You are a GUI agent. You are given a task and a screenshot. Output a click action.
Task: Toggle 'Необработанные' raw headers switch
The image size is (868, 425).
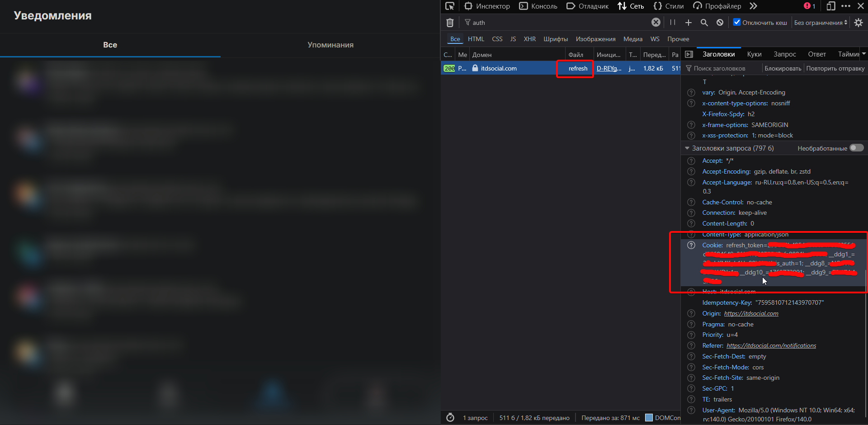point(856,148)
